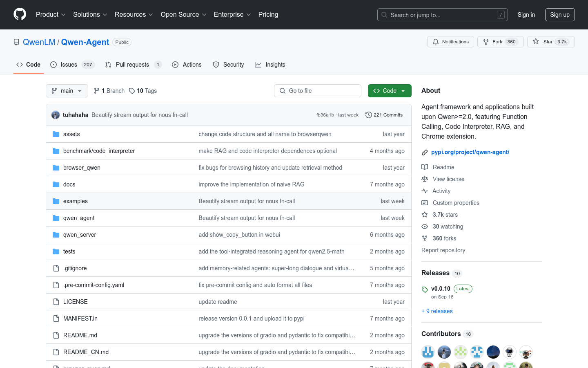The image size is (588, 368).
Task: Switch to the Code tab
Action: coord(29,65)
